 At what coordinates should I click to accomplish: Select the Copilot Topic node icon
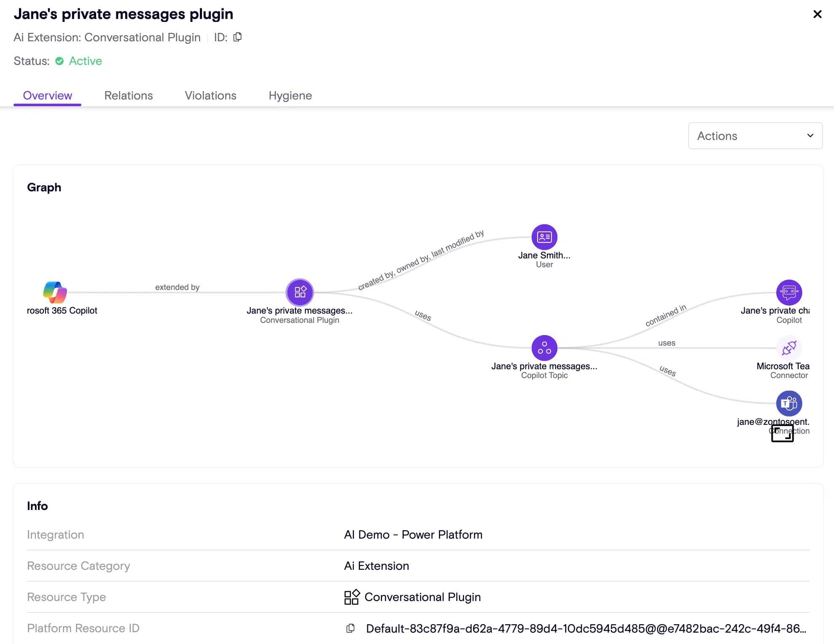click(x=544, y=348)
